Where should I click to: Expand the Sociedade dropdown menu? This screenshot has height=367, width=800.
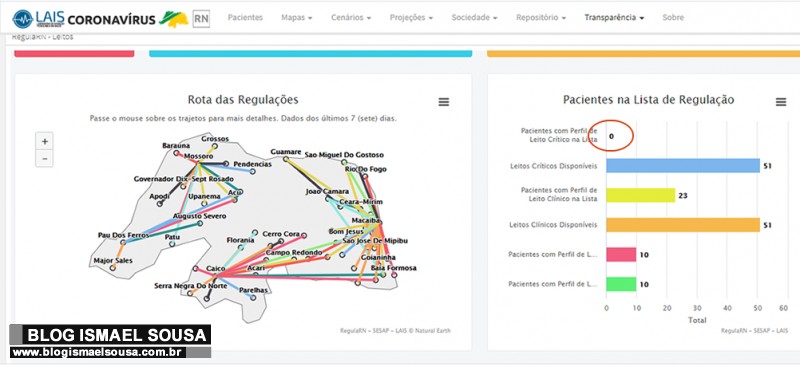click(x=474, y=17)
